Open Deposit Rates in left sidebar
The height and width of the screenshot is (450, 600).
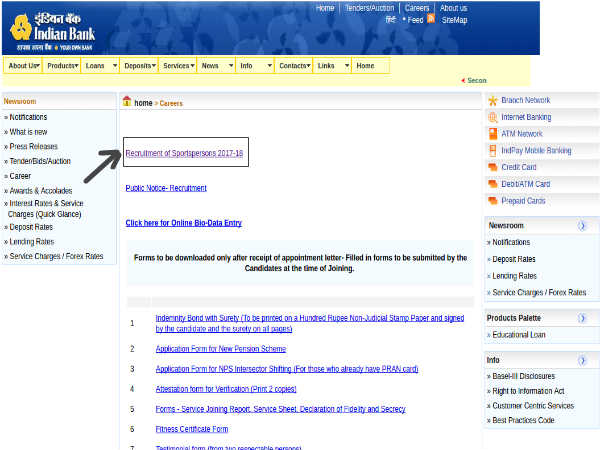[x=31, y=227]
